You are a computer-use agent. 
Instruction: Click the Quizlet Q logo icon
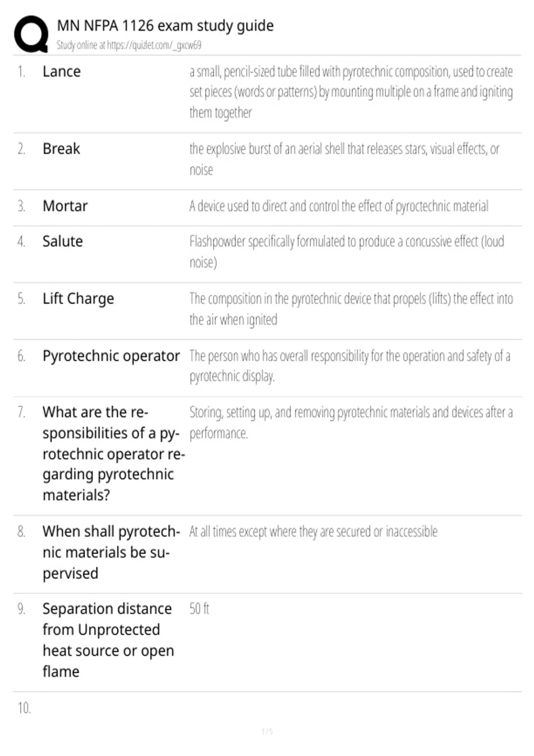(31, 34)
